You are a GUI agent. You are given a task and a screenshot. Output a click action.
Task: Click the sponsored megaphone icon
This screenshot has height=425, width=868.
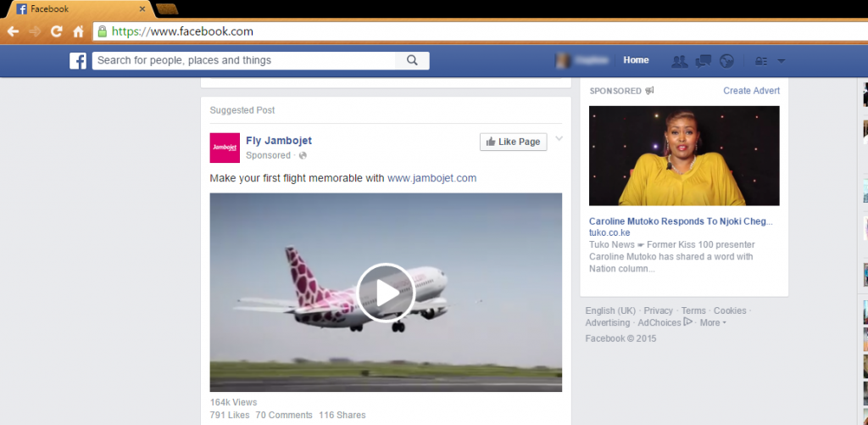[x=650, y=91]
